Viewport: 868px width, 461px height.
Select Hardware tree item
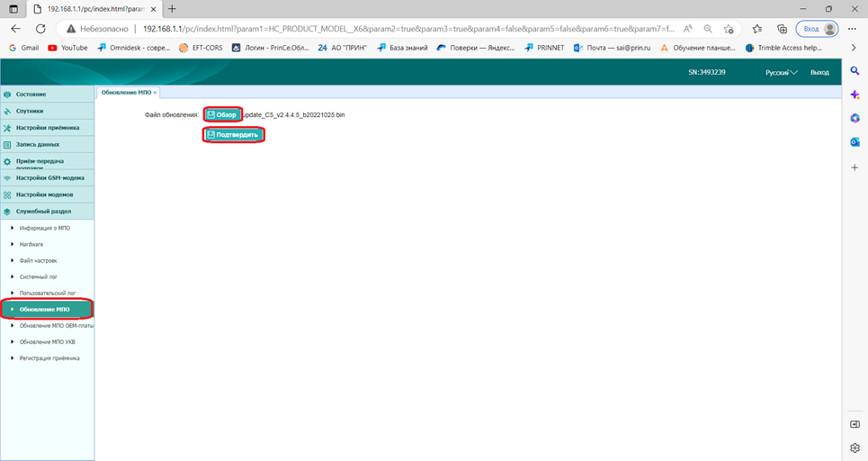[31, 244]
